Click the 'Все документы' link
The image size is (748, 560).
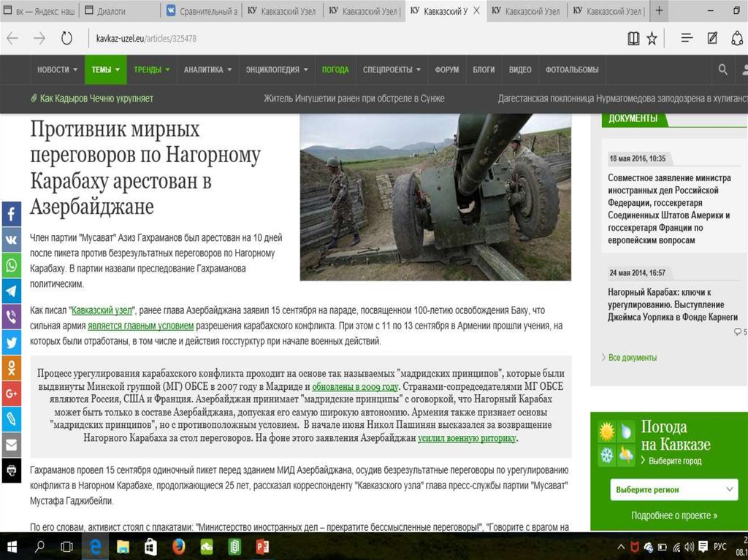(x=632, y=357)
